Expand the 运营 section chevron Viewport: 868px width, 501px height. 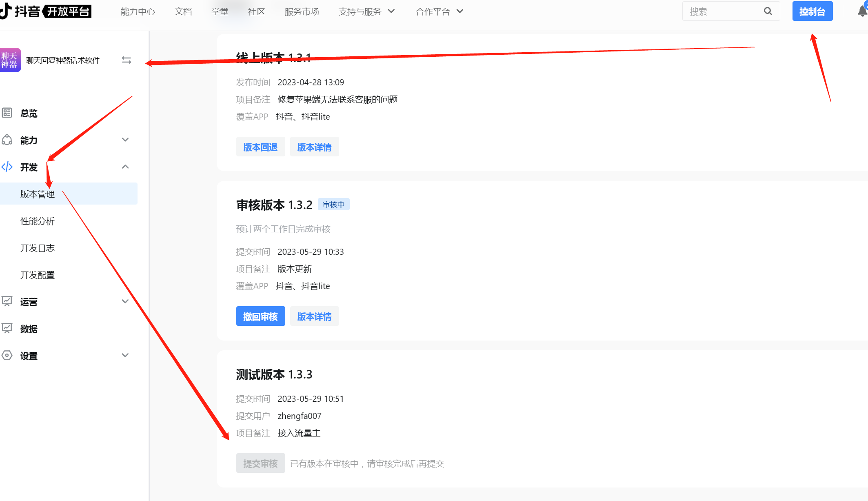pos(125,301)
